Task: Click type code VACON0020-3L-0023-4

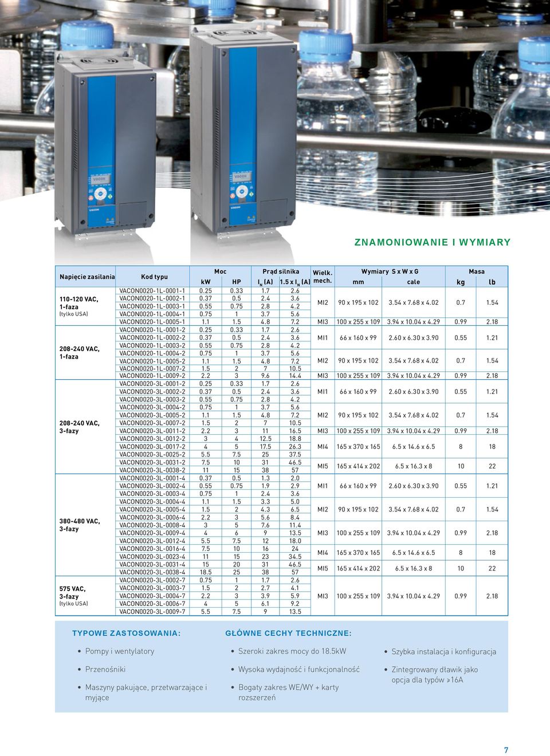Action: pos(152,556)
